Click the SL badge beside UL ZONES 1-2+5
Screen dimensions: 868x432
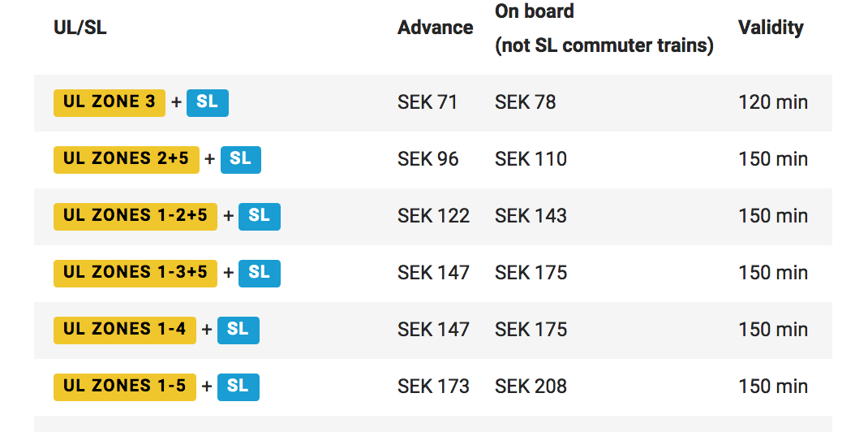point(260,216)
